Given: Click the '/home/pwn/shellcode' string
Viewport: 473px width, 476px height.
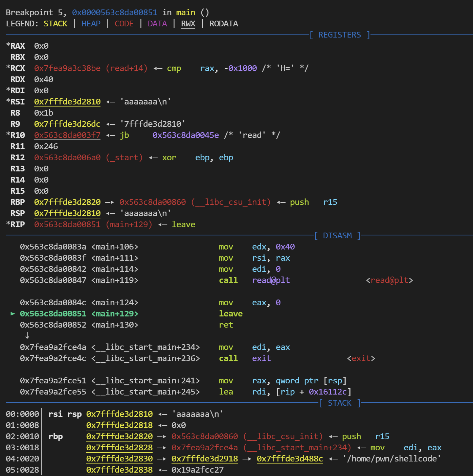Looking at the screenshot, I should coord(392,459).
